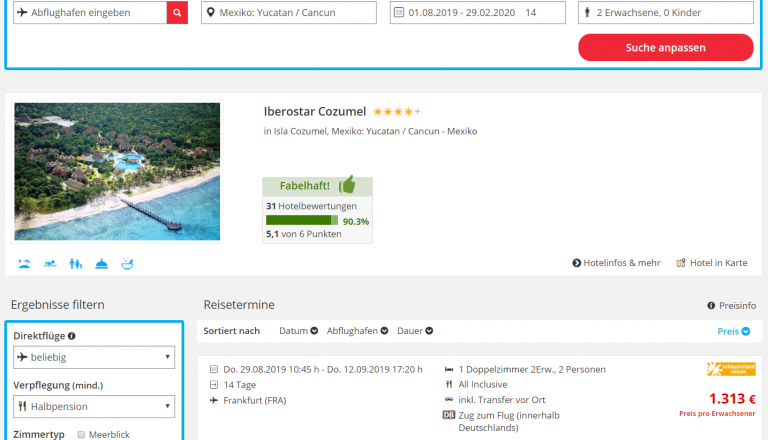Click the 1 Doppelzimmer 2Erw., 2 Personen text
The height and width of the screenshot is (440, 768).
click(x=532, y=369)
